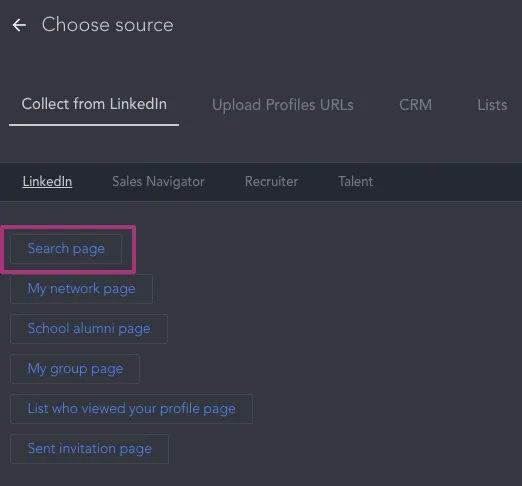Select the LinkedIn sub-tab
The width and height of the screenshot is (522, 486).
pos(47,182)
